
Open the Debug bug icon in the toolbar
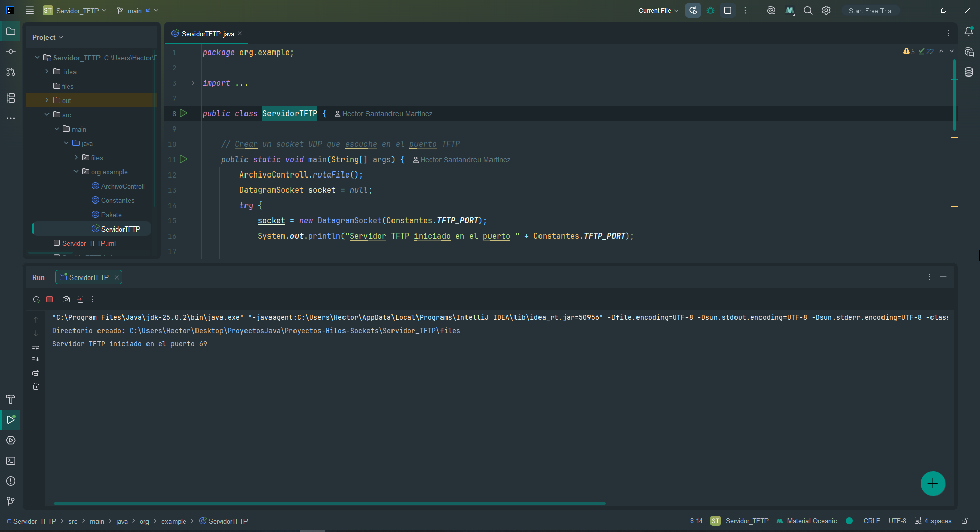710,10
